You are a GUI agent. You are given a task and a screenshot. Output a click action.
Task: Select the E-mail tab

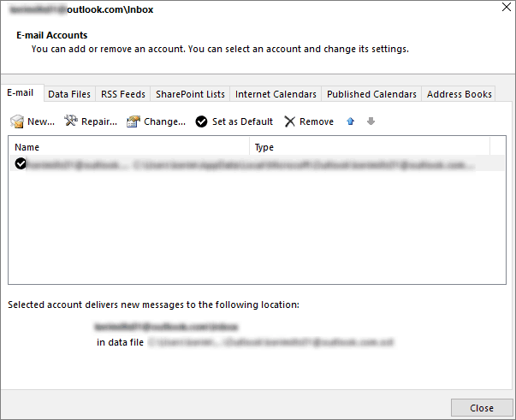coord(21,93)
